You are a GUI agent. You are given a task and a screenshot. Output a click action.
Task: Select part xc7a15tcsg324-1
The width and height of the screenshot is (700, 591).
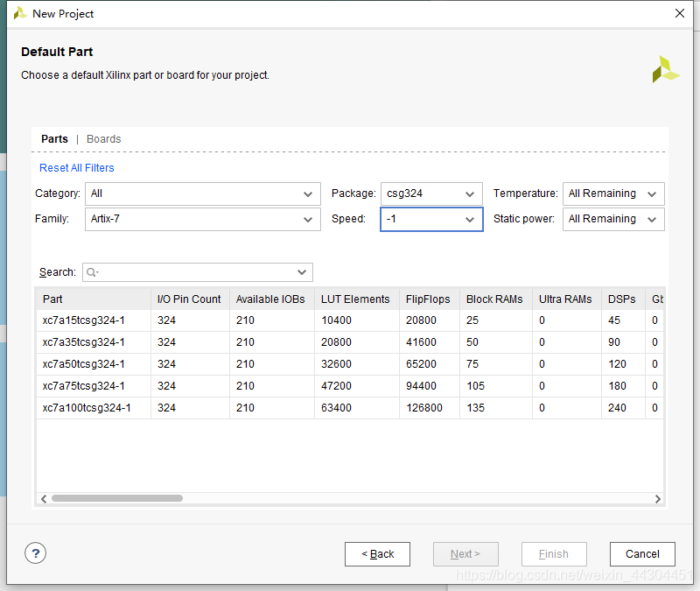point(83,320)
